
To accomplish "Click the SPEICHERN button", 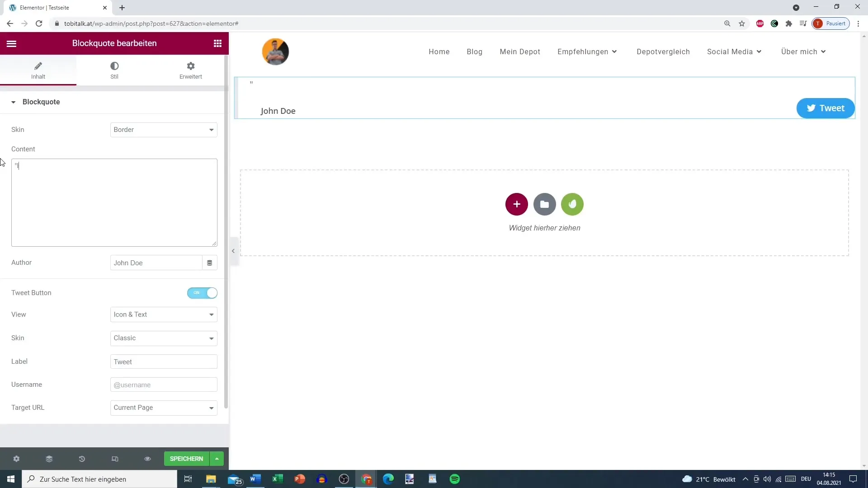I will click(186, 459).
